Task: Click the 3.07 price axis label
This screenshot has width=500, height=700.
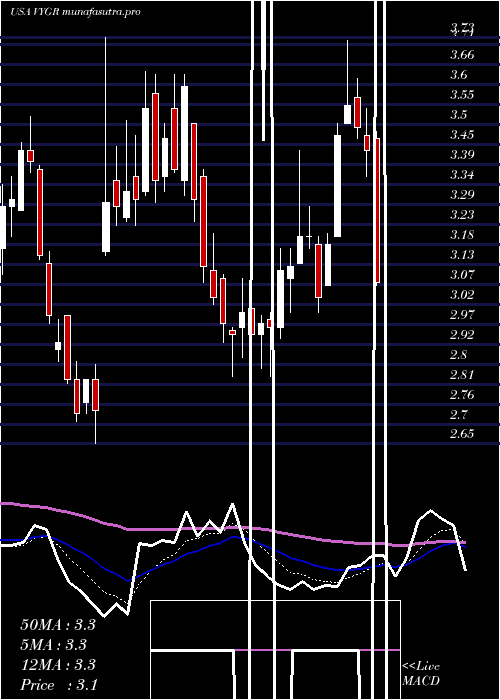Action: pos(462,275)
